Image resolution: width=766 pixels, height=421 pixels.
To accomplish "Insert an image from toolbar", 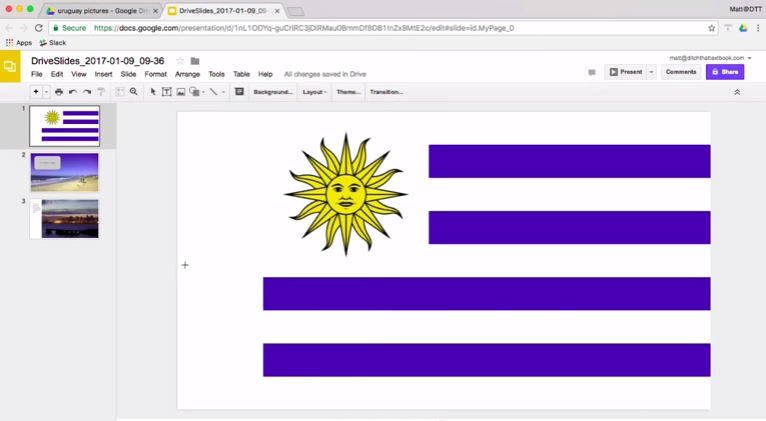I will (181, 92).
